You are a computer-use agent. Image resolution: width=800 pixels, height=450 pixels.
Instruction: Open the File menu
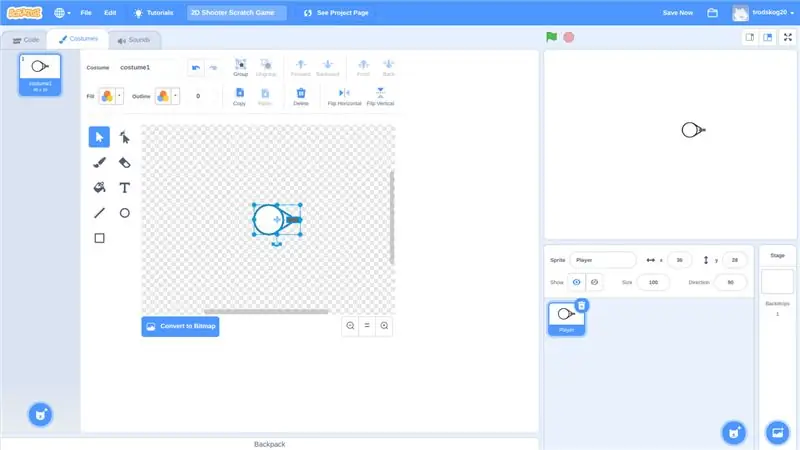click(x=86, y=13)
